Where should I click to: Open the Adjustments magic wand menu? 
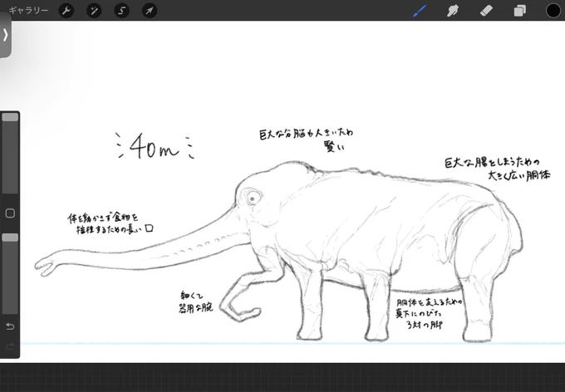(94, 11)
